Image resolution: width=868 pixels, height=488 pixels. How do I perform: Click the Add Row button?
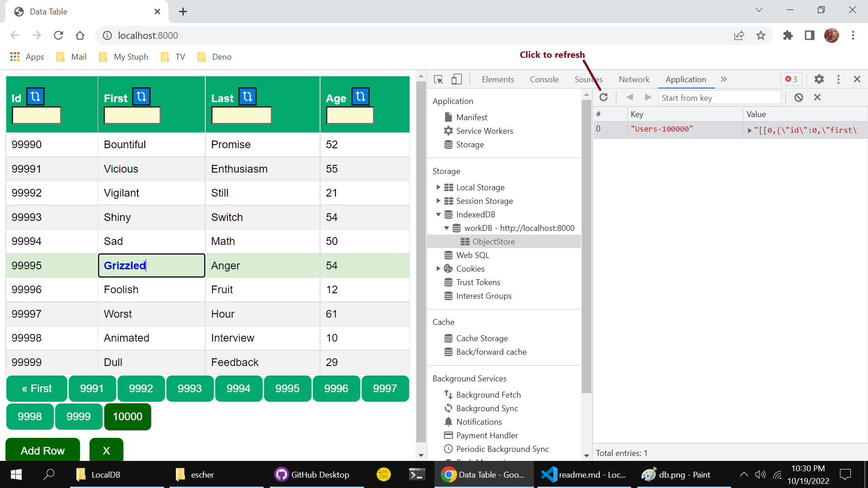[x=42, y=450]
